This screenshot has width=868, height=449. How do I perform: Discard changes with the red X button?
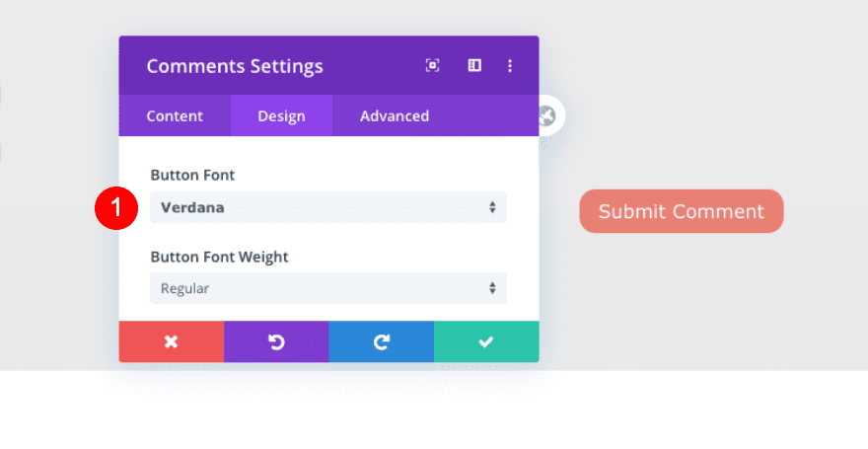[x=172, y=341]
